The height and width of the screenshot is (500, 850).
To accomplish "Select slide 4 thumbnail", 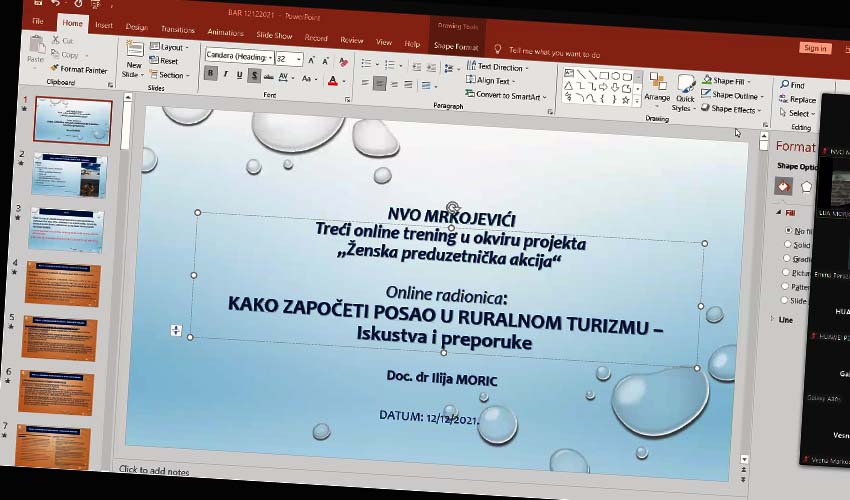I will click(62, 283).
